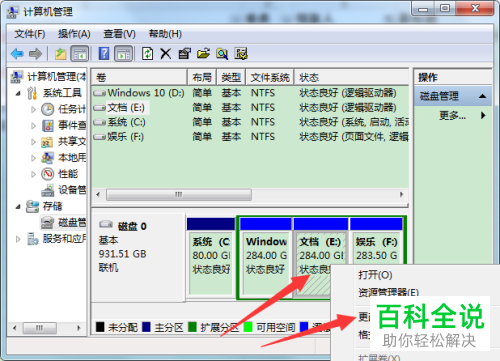Open the 查看(V) menu
The height and width of the screenshot is (361, 500).
pos(119,34)
